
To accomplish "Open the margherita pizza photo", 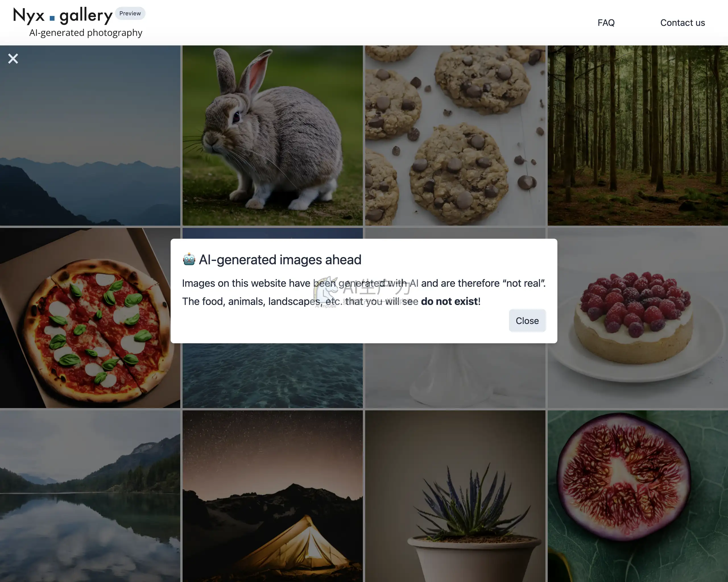I will pos(90,318).
